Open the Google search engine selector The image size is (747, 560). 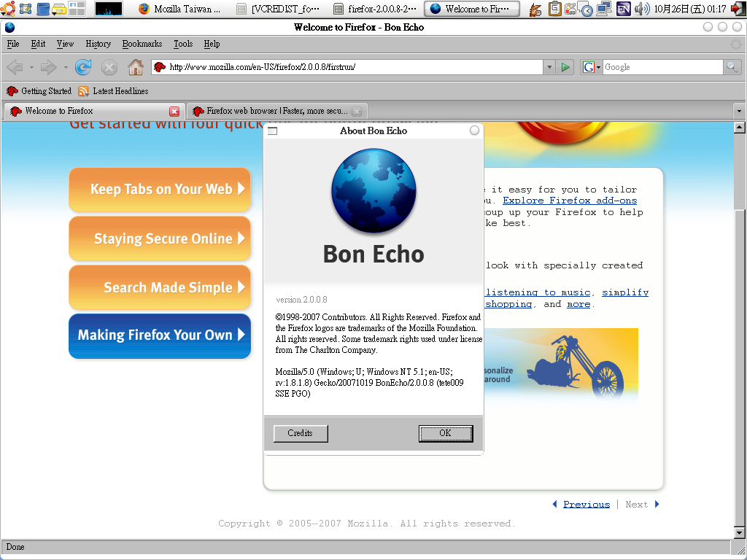point(591,67)
